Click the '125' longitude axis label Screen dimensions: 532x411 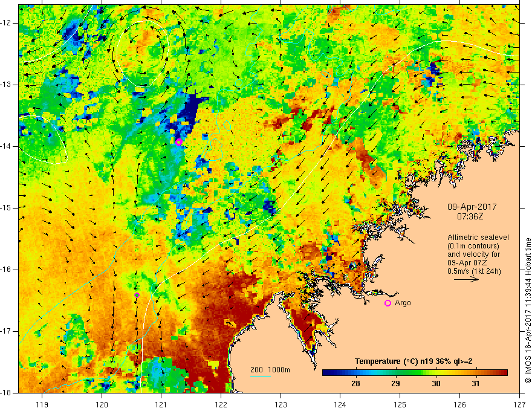click(x=400, y=404)
